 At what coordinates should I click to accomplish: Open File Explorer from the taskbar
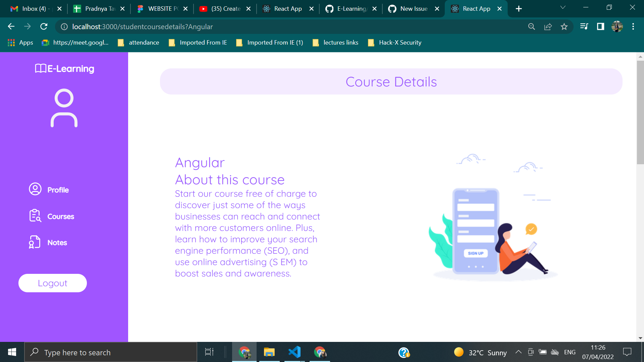coord(269,352)
